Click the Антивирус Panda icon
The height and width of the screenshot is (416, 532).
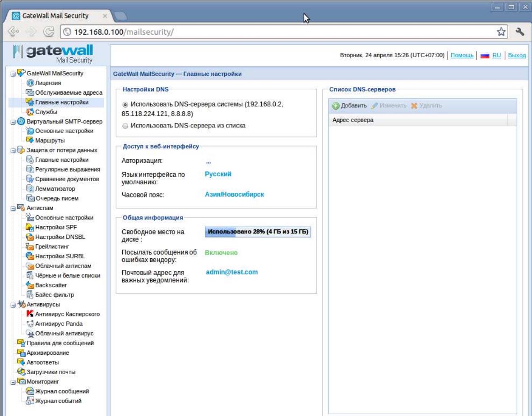[30, 324]
